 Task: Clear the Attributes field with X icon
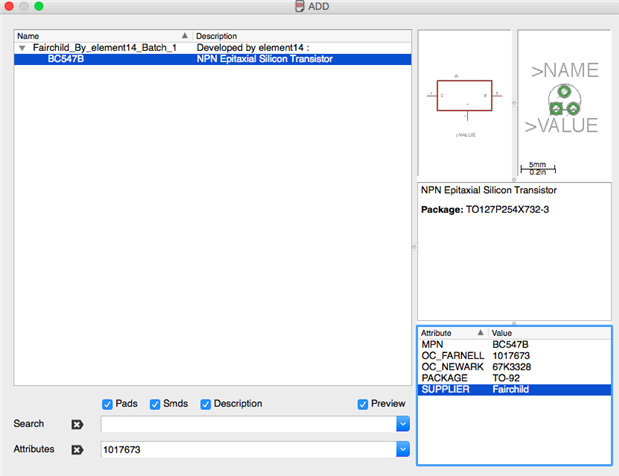coord(77,450)
